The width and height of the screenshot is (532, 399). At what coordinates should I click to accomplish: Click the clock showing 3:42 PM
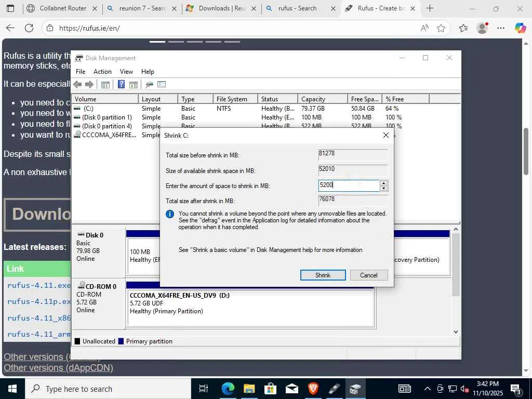tap(487, 384)
